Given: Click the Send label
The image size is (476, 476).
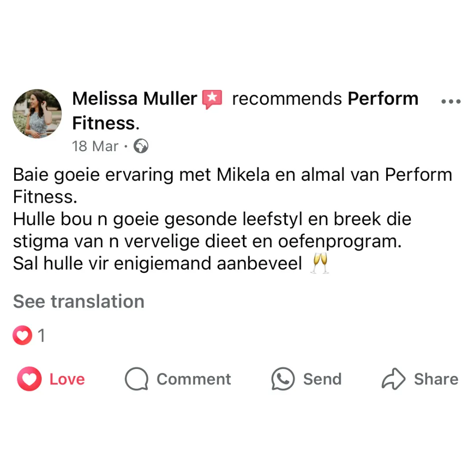Looking at the screenshot, I should 322,379.
